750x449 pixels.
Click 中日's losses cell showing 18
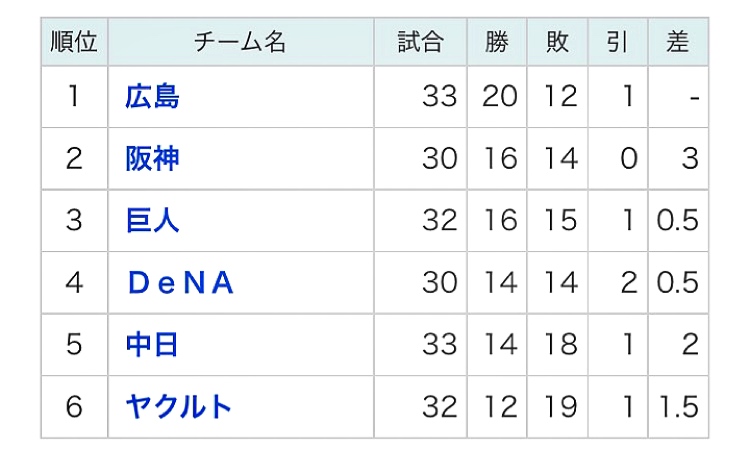coord(559,345)
